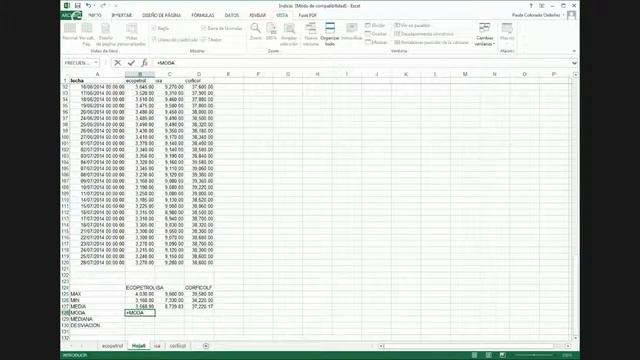Click Ocultar (Hide) window
Screen dimensions: 640x360
point(376,34)
